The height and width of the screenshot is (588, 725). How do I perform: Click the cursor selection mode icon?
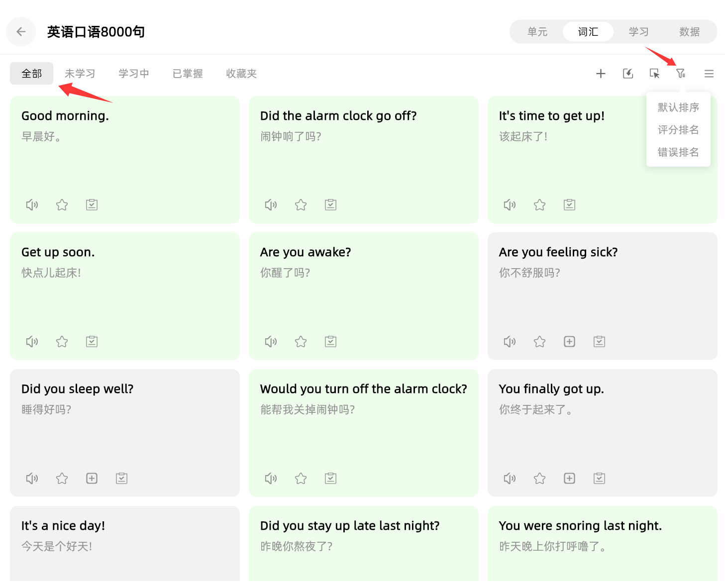point(654,74)
